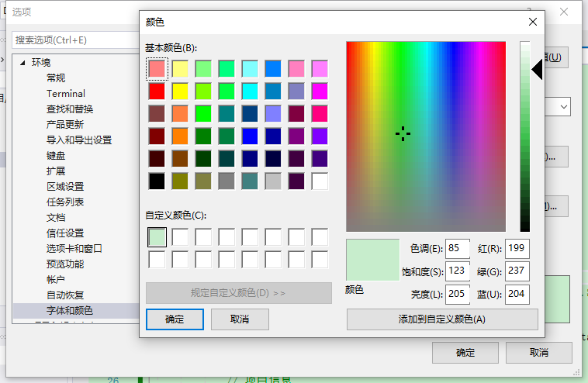Select Terminal in the options tree
This screenshot has height=383, width=588.
coord(66,93)
